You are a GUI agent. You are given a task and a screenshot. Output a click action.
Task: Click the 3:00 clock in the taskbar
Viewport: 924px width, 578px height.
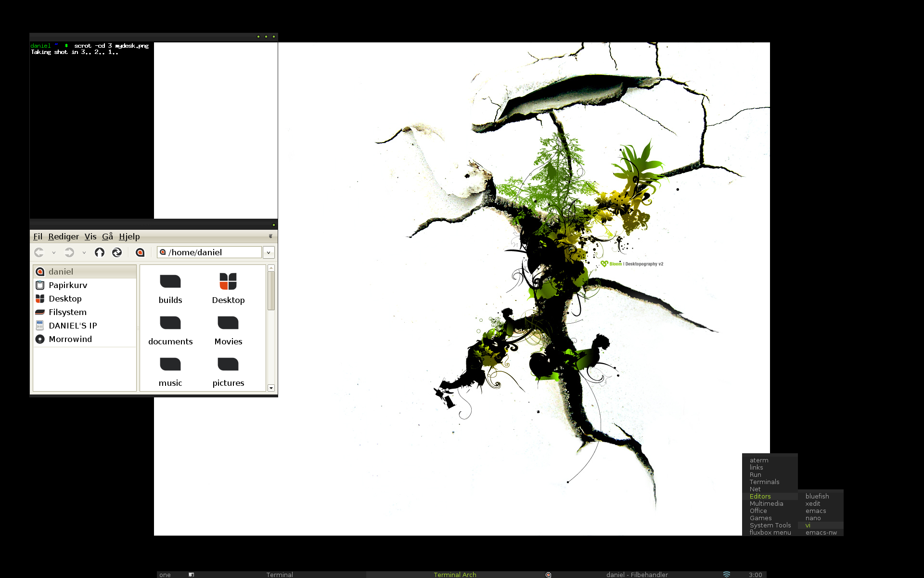pyautogui.click(x=755, y=575)
